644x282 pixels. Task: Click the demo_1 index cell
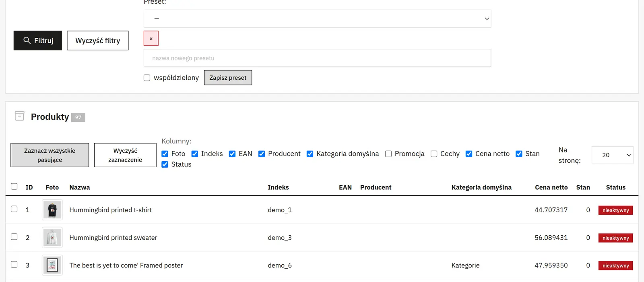(280, 210)
